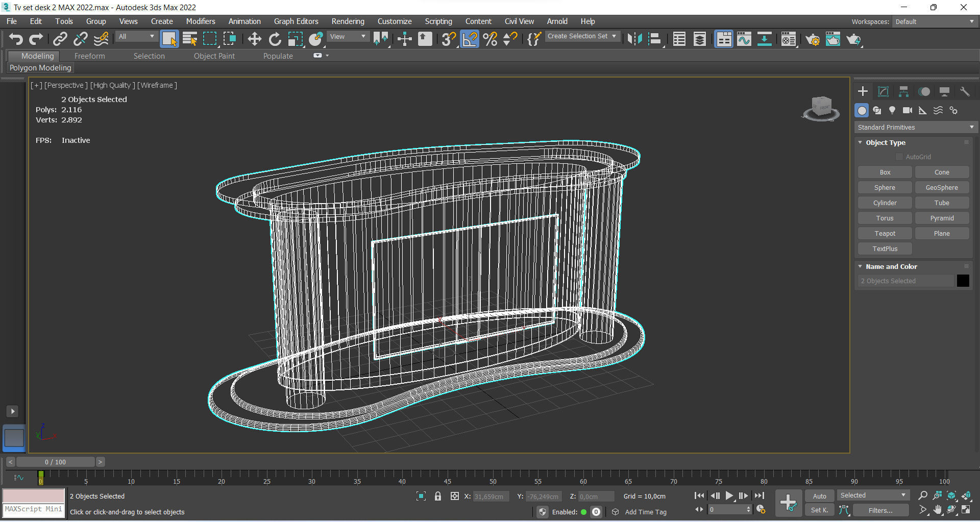The height and width of the screenshot is (522, 980).
Task: Open the Create Selection Set dropdown
Action: (x=582, y=36)
